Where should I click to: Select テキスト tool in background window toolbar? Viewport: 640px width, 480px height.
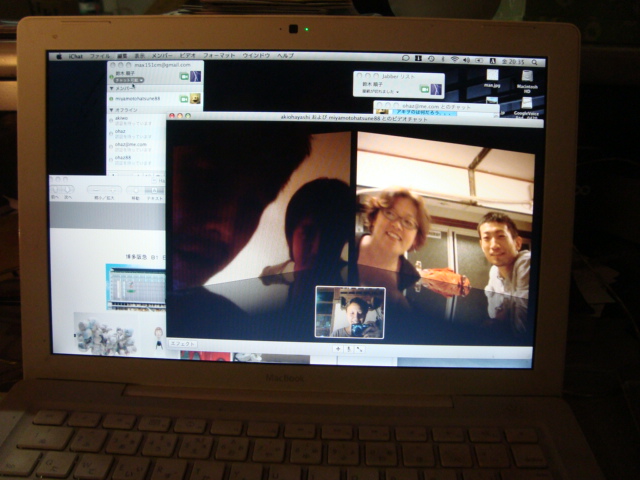click(155, 191)
